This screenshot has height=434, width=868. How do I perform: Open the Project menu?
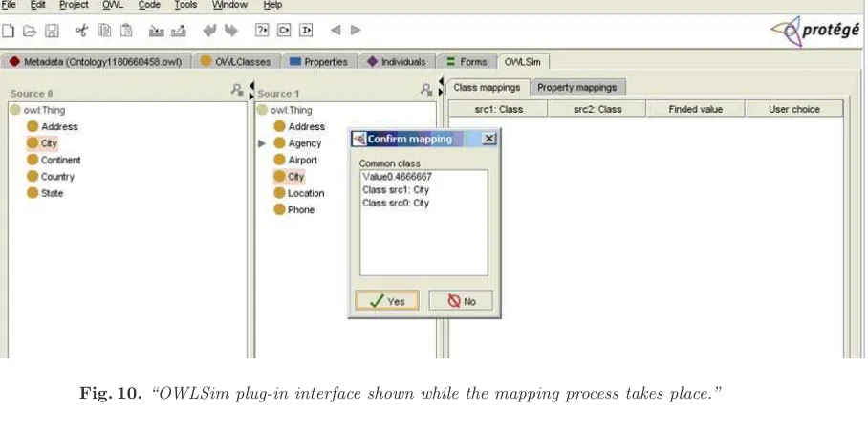tap(74, 5)
